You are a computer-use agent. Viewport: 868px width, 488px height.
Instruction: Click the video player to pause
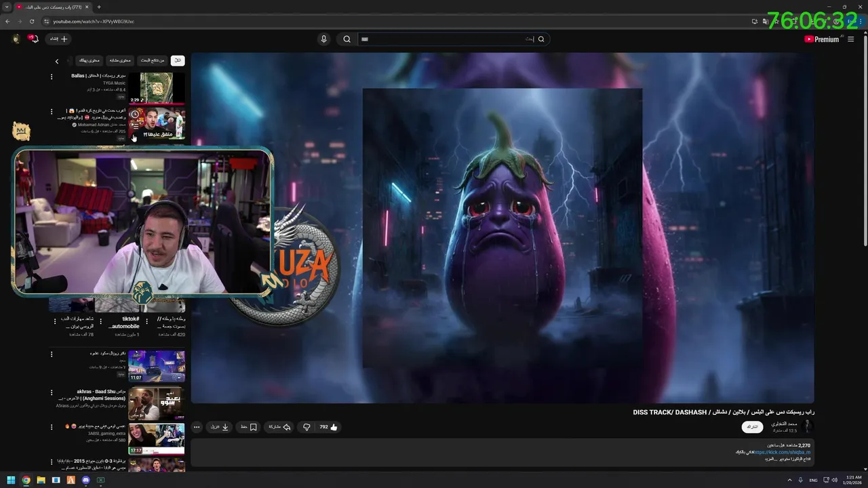502,228
